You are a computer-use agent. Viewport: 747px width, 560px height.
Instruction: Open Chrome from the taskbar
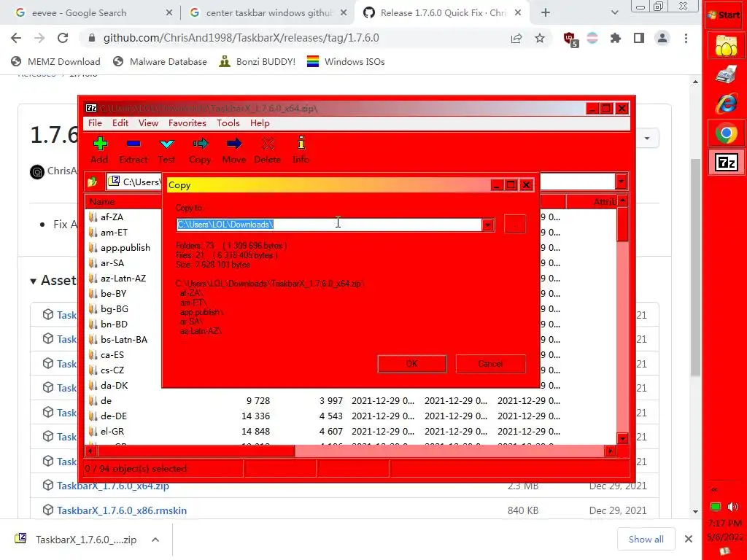tap(726, 133)
